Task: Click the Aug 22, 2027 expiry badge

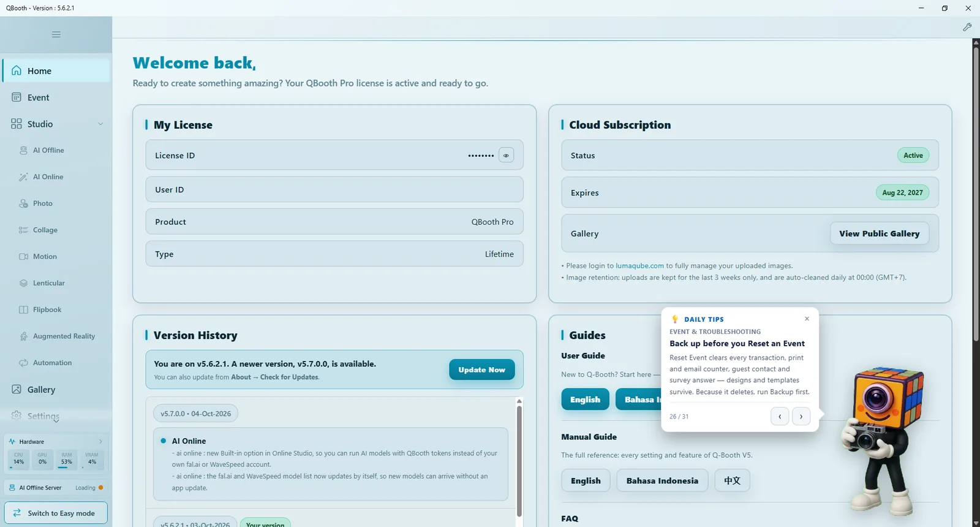Action: (902, 192)
